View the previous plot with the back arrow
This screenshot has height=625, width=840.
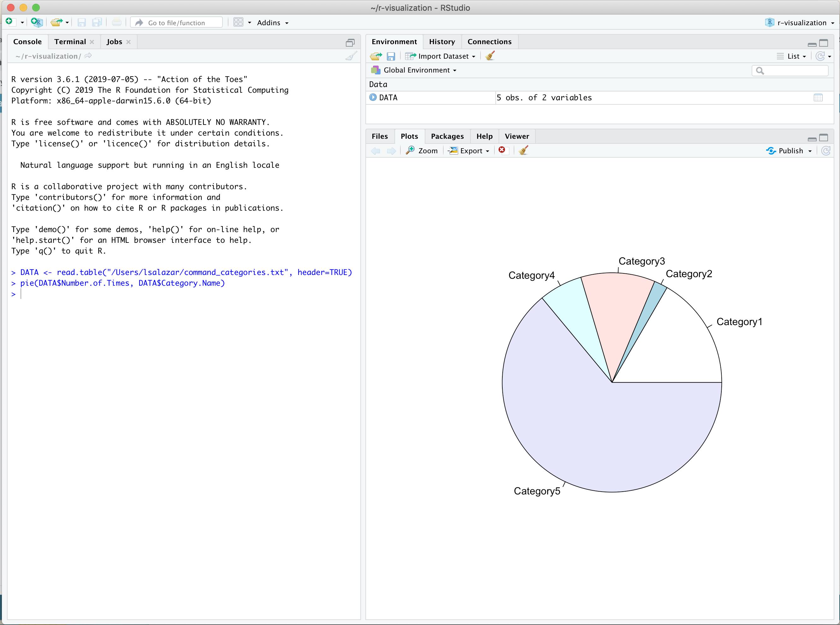[375, 151]
